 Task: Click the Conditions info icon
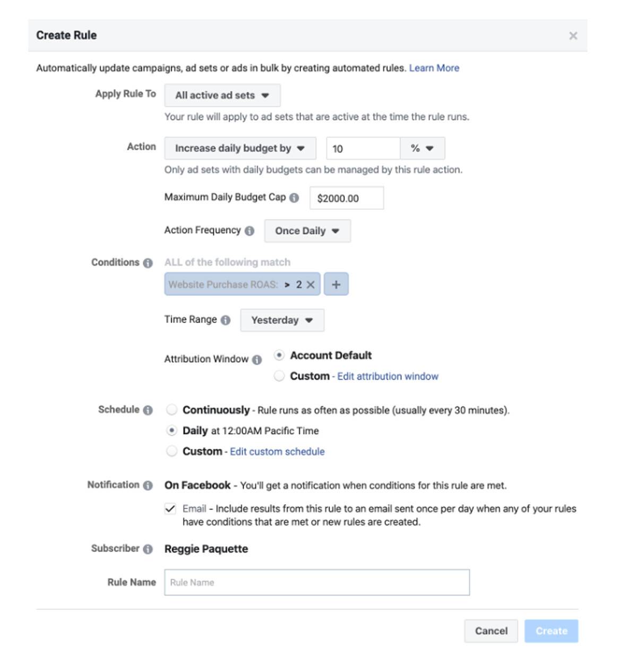148,262
